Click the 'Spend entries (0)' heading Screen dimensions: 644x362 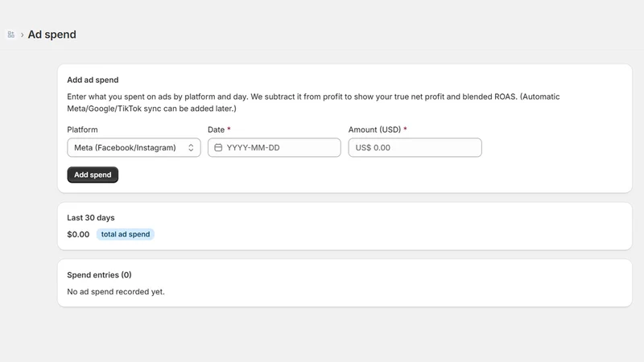coord(99,274)
